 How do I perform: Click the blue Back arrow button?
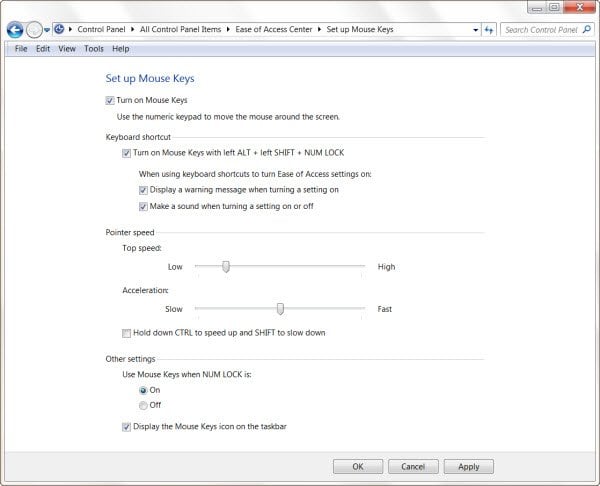(15, 29)
